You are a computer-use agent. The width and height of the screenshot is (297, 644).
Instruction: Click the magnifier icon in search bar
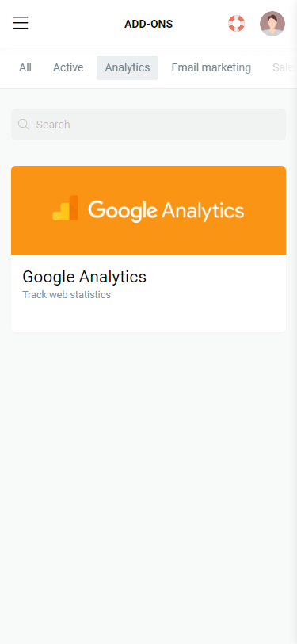(x=24, y=125)
